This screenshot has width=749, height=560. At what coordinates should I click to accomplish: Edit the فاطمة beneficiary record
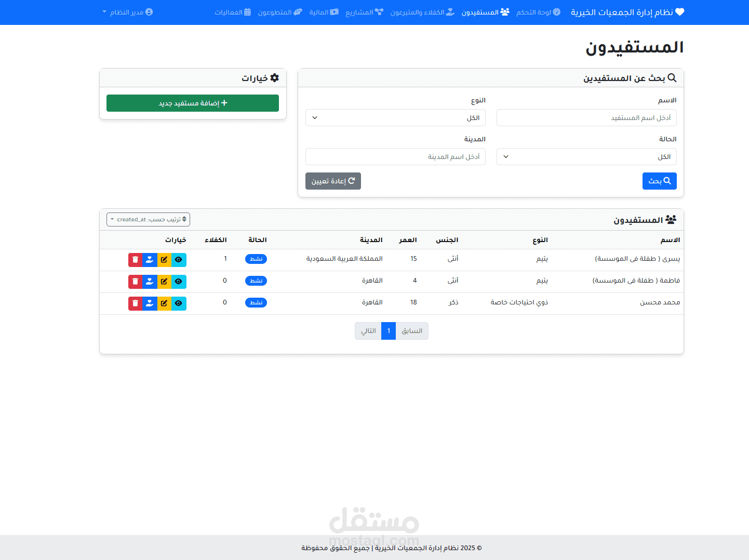coord(164,282)
